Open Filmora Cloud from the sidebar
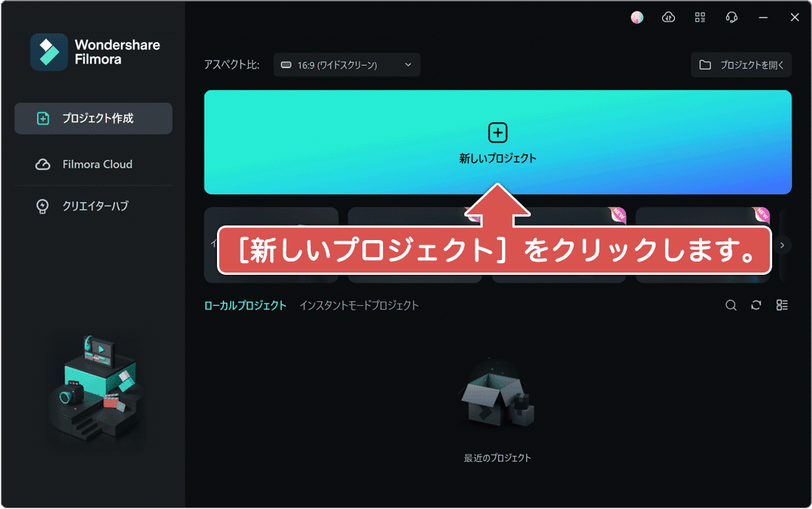 click(93, 164)
